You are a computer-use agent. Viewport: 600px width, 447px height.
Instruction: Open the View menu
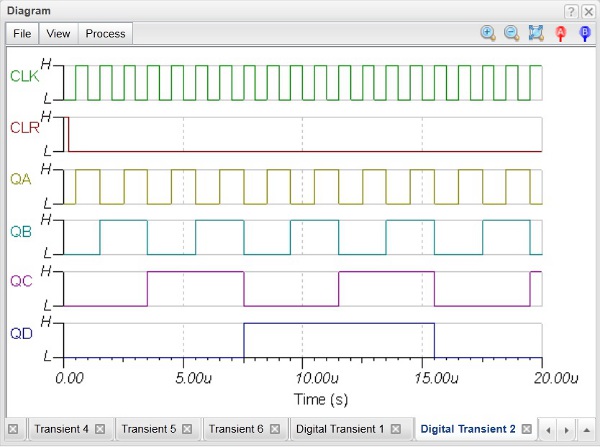click(x=58, y=34)
